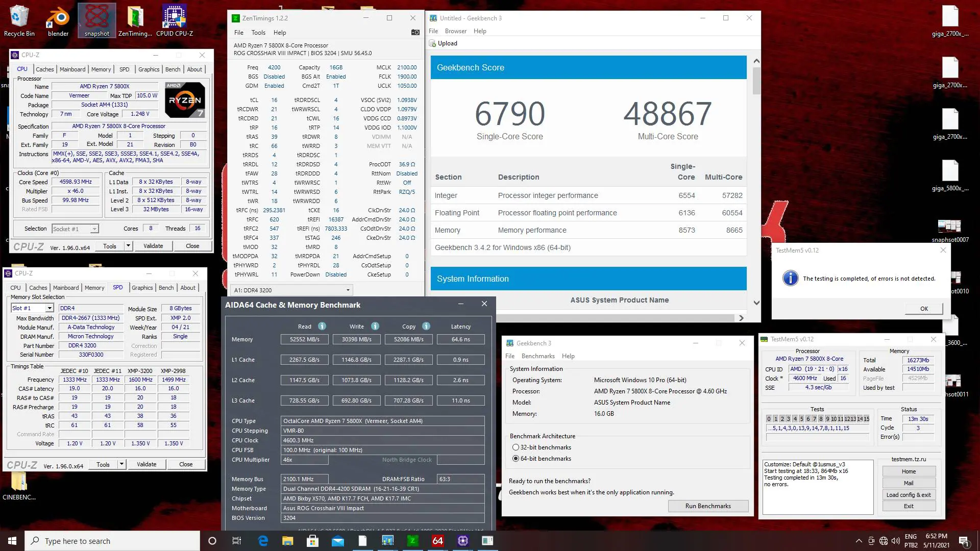980x551 pixels.
Task: Click the volume icon in system tray
Action: (896, 541)
